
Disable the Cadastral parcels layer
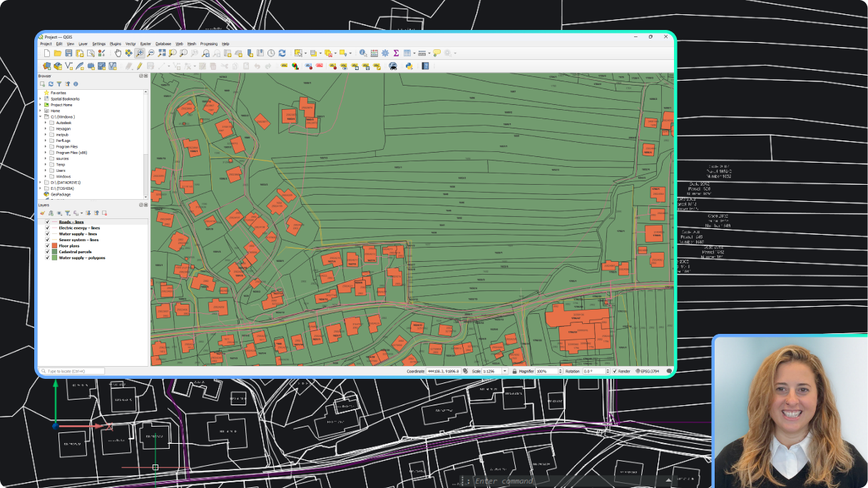pos(47,252)
